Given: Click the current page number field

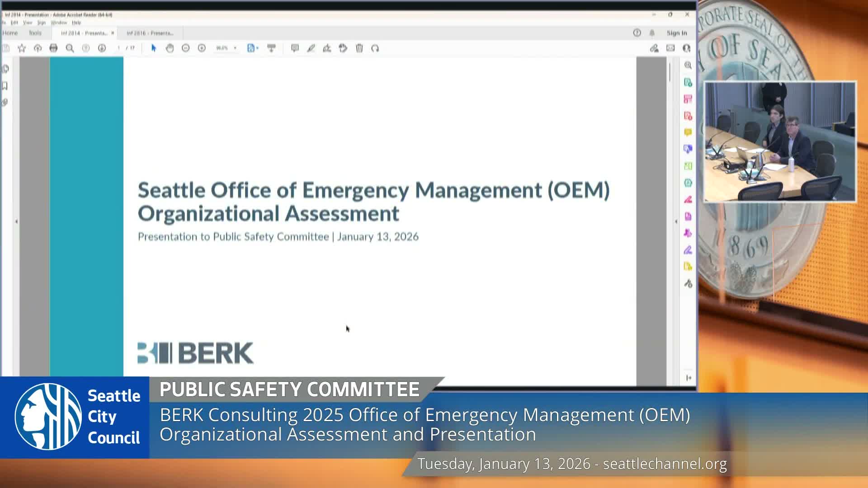Looking at the screenshot, I should 119,48.
